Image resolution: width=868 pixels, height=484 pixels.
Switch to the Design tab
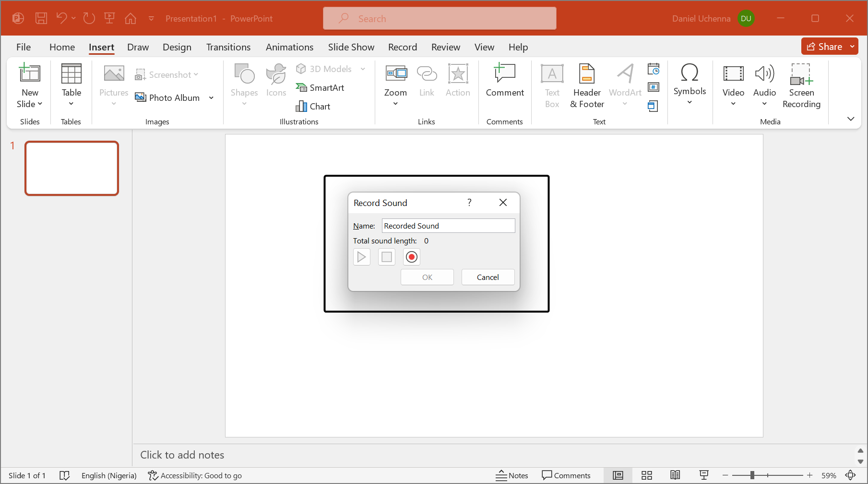coord(177,47)
